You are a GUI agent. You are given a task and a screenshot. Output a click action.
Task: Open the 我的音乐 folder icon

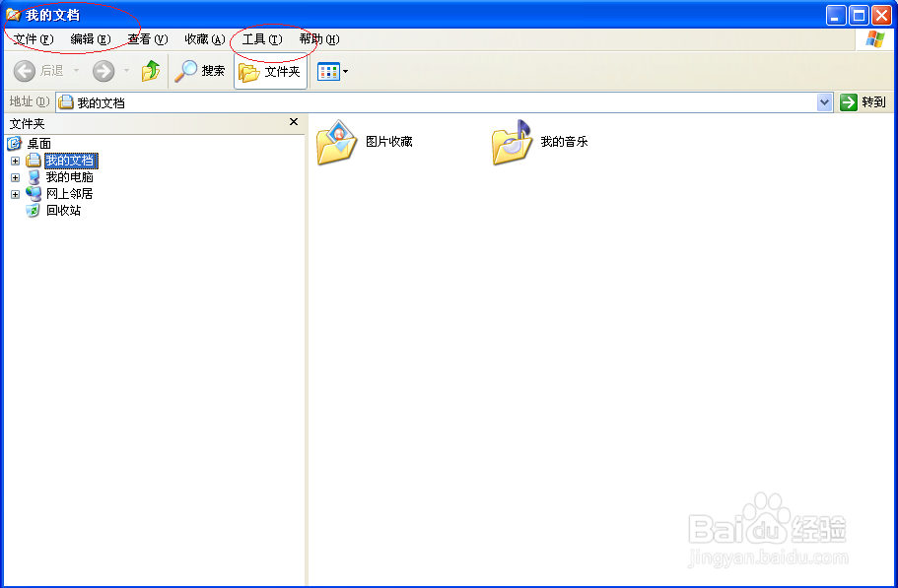pyautogui.click(x=511, y=141)
